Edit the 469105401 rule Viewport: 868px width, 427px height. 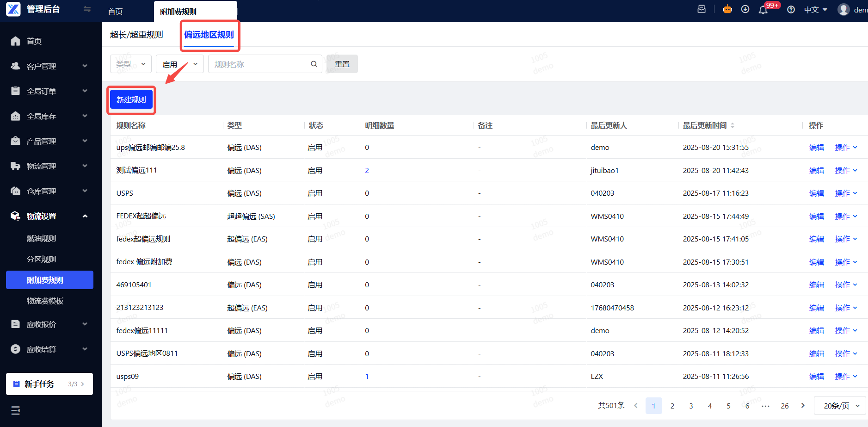point(817,285)
